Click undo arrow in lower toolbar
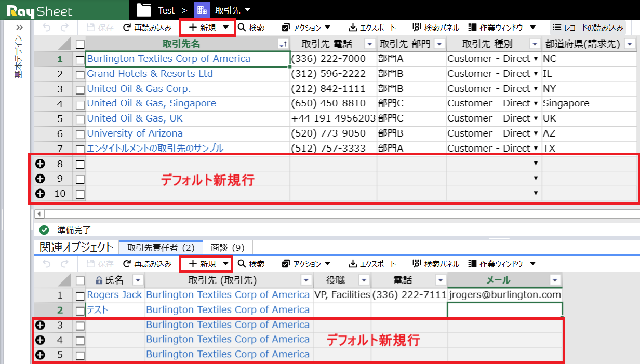Viewport: 640px width, 364px height. pyautogui.click(x=47, y=264)
